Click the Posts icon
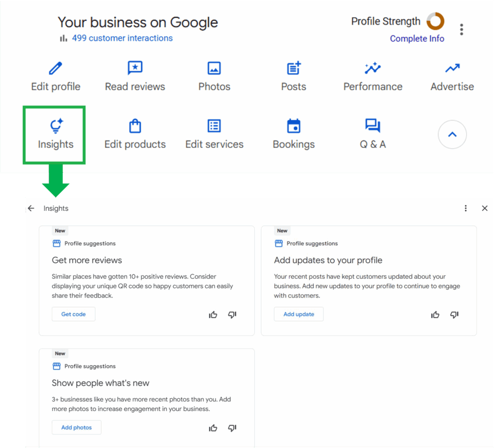The height and width of the screenshot is (448, 494). 293,68
